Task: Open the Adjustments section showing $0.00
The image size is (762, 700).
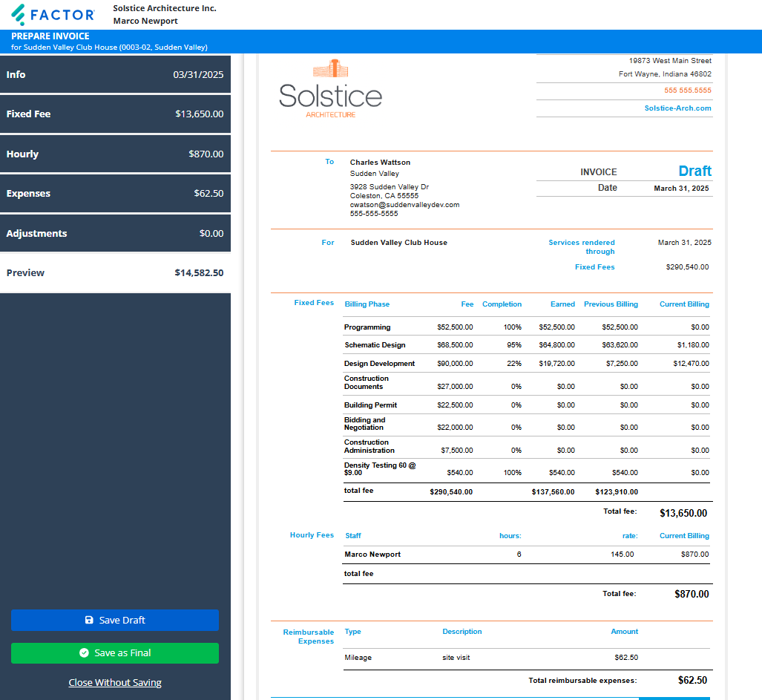Action: (x=115, y=232)
